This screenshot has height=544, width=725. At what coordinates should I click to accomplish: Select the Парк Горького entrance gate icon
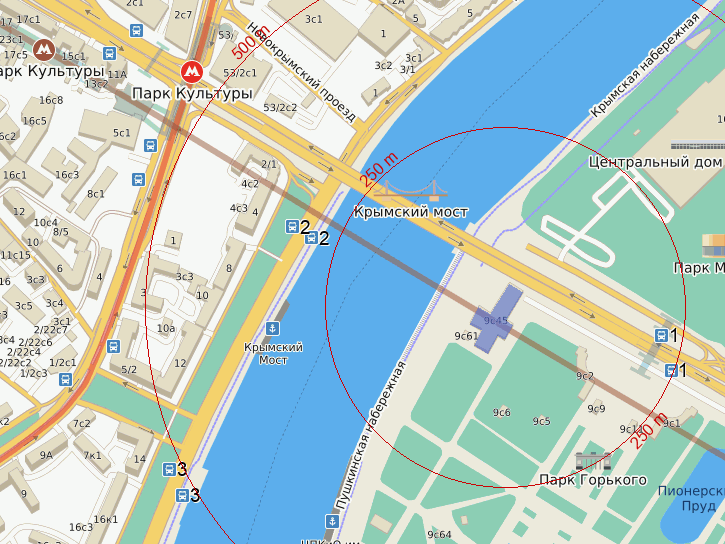[x=593, y=460]
